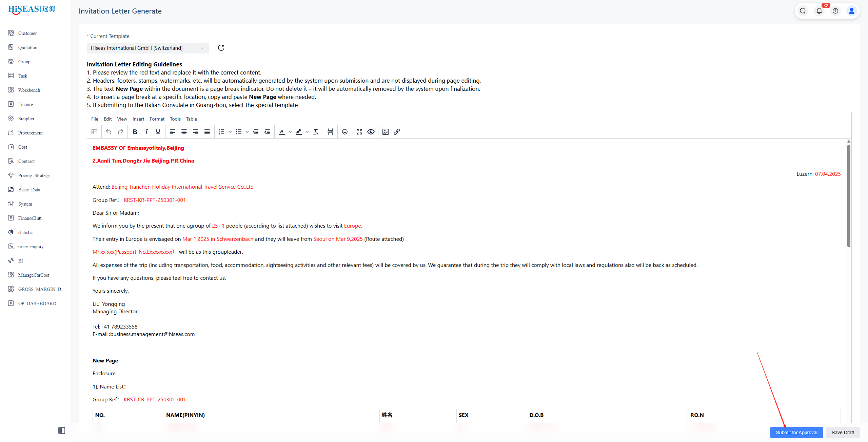The width and height of the screenshot is (868, 442).
Task: Open numbered list style dropdown arrow
Action: 230,132
